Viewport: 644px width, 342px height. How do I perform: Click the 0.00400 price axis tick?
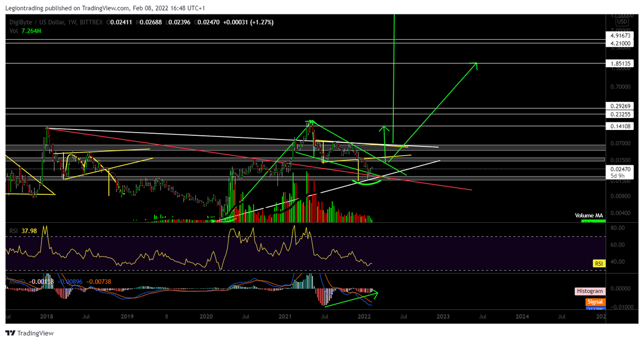pos(619,213)
